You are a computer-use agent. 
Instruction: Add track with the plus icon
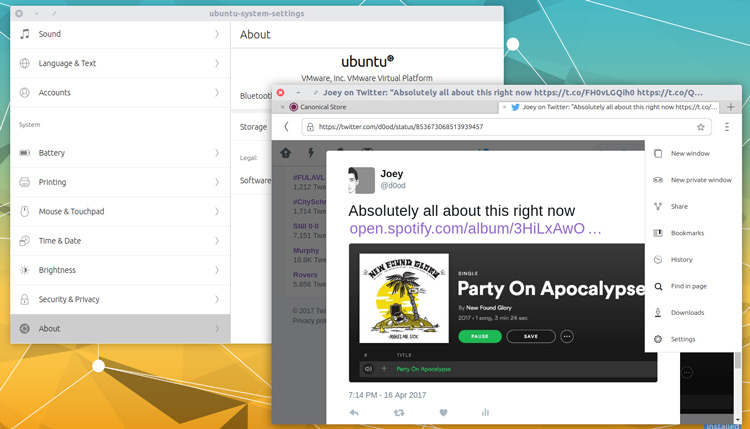384,368
